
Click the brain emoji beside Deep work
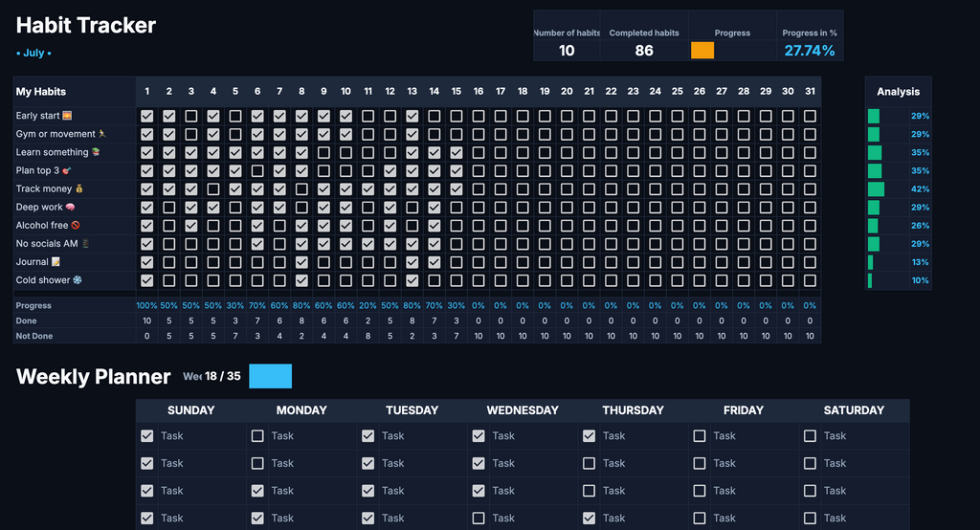pyautogui.click(x=70, y=207)
